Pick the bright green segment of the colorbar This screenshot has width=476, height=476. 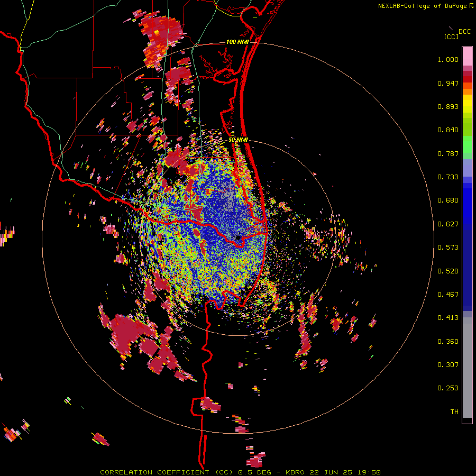467,144
